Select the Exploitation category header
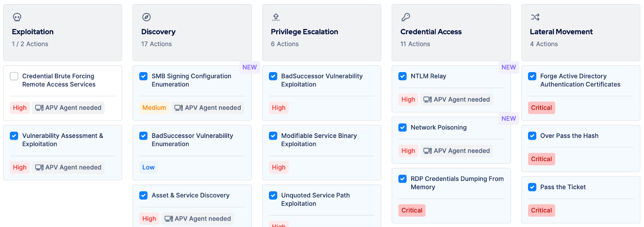644x227 pixels. click(33, 32)
